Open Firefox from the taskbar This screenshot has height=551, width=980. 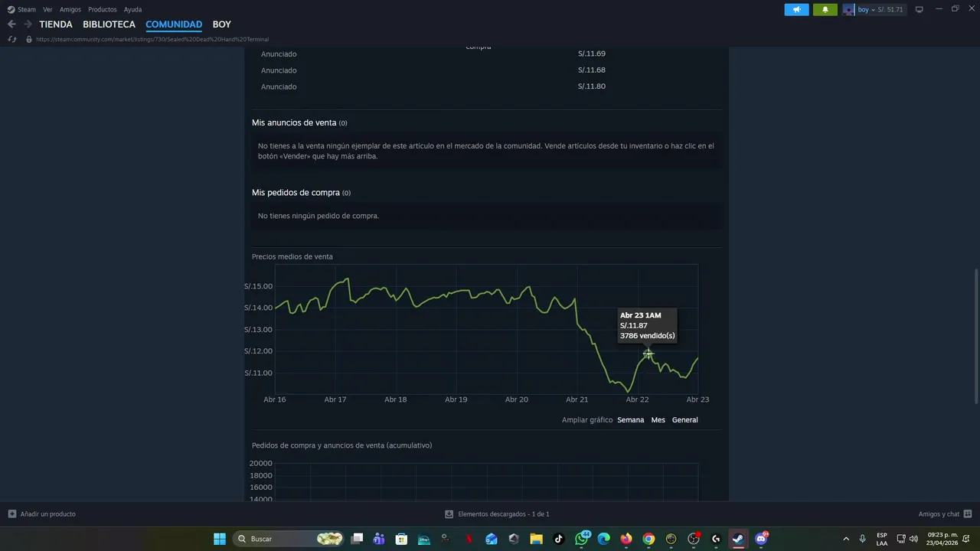pyautogui.click(x=626, y=539)
